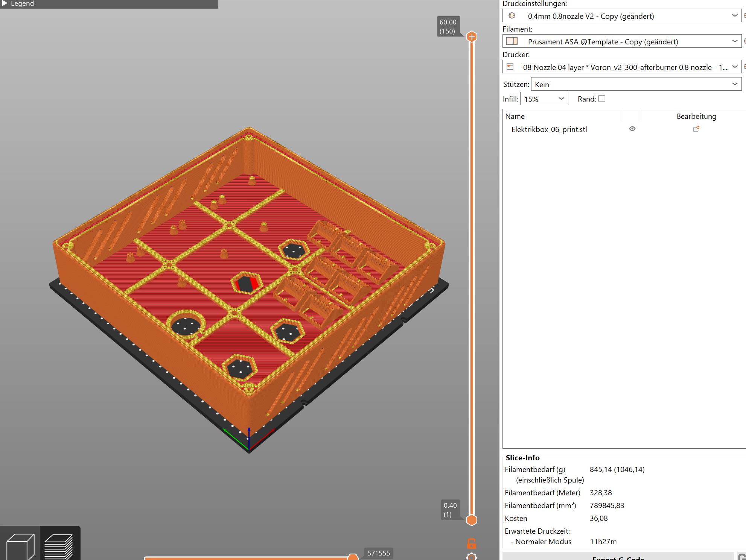Open the layer slider gear settings icon
This screenshot has width=746, height=560.
(472, 557)
